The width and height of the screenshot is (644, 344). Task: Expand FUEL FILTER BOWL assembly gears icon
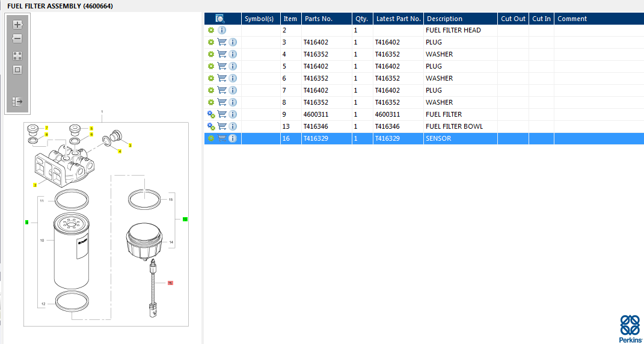pos(211,126)
